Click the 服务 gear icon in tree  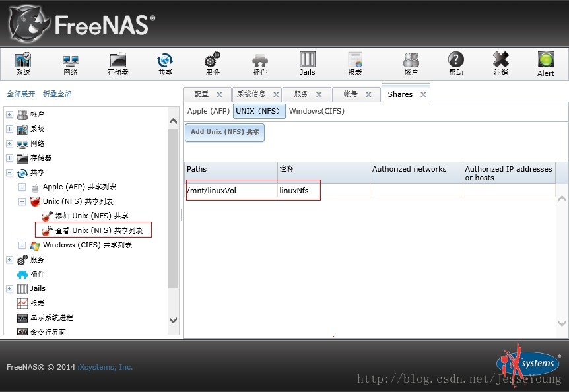coord(22,259)
